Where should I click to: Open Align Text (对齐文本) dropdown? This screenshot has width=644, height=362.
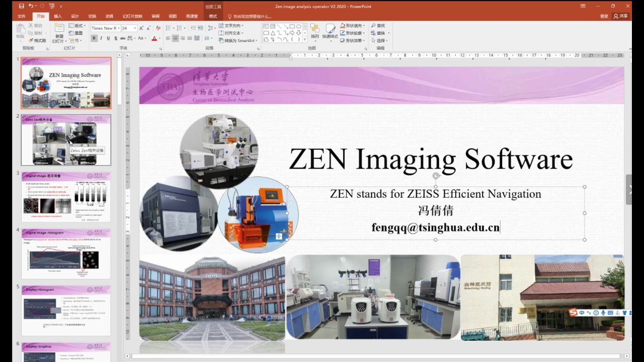click(232, 33)
